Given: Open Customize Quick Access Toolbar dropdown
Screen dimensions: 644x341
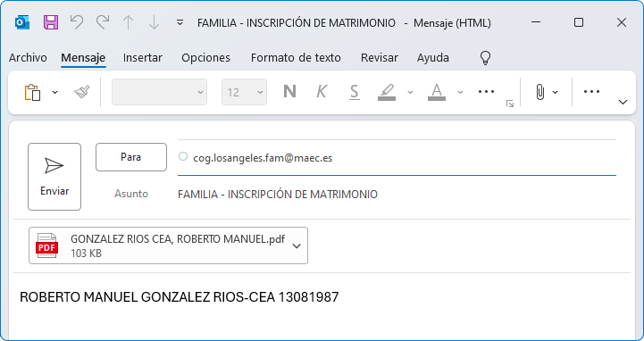Looking at the screenshot, I should pyautogui.click(x=180, y=22).
